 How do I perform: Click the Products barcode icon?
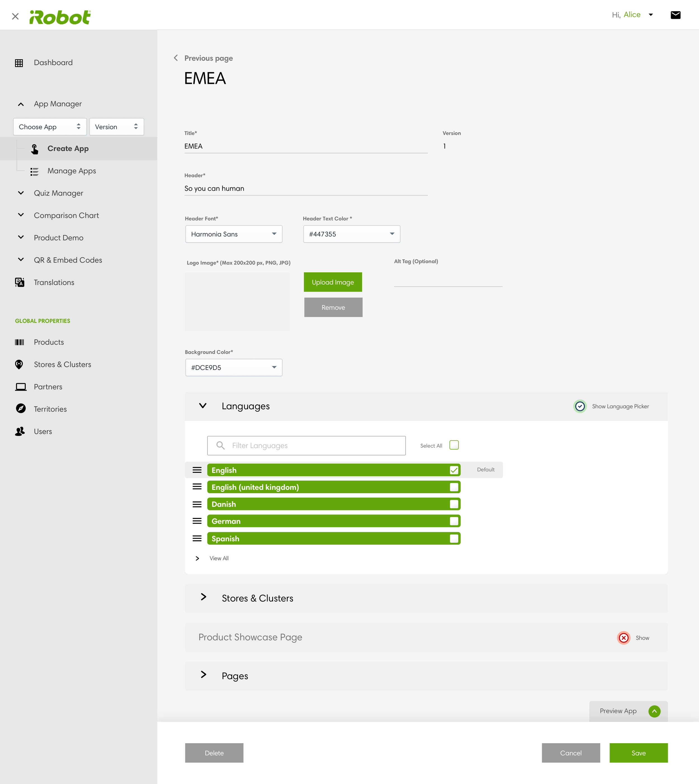20,342
